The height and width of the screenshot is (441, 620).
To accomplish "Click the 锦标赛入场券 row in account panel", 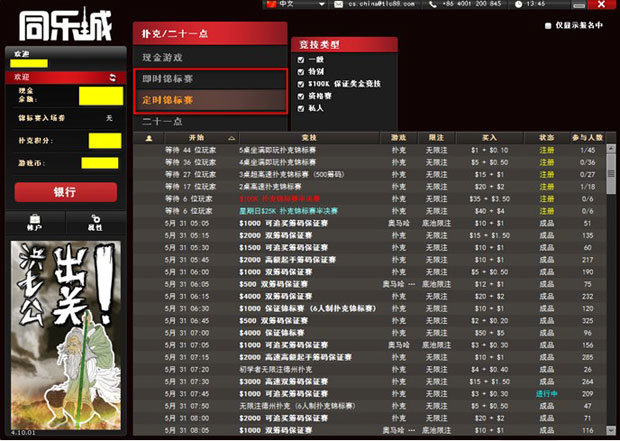I will point(66,118).
